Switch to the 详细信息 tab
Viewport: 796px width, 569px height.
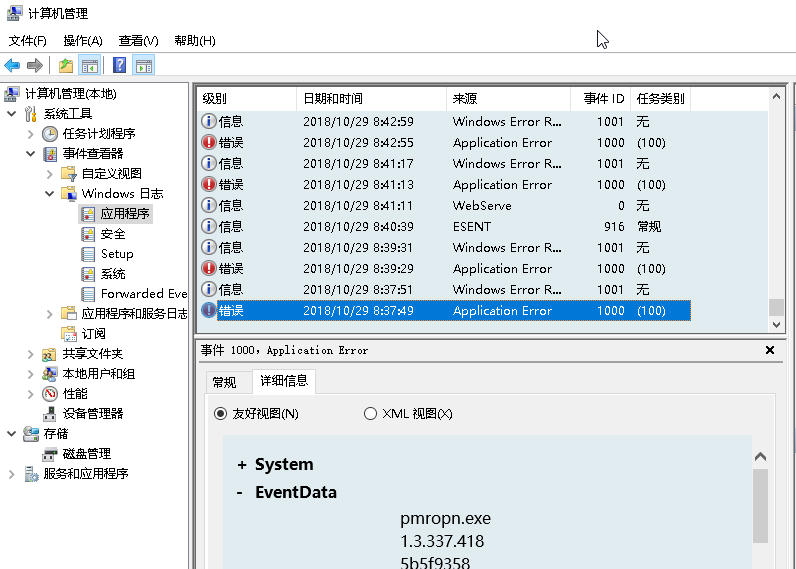[284, 381]
